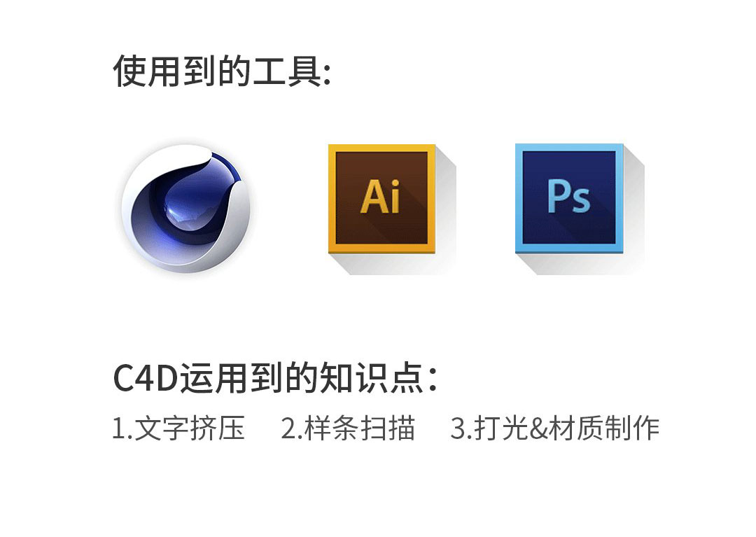Click the Cinema 4D sphere logo
This screenshot has width=756, height=537.
pos(186,208)
